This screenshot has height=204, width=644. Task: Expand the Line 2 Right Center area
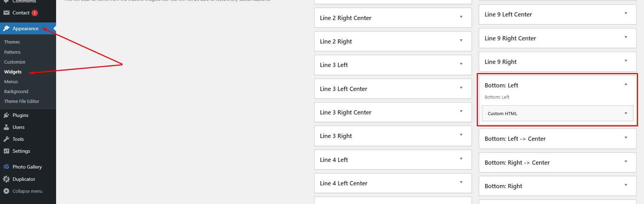(x=461, y=17)
